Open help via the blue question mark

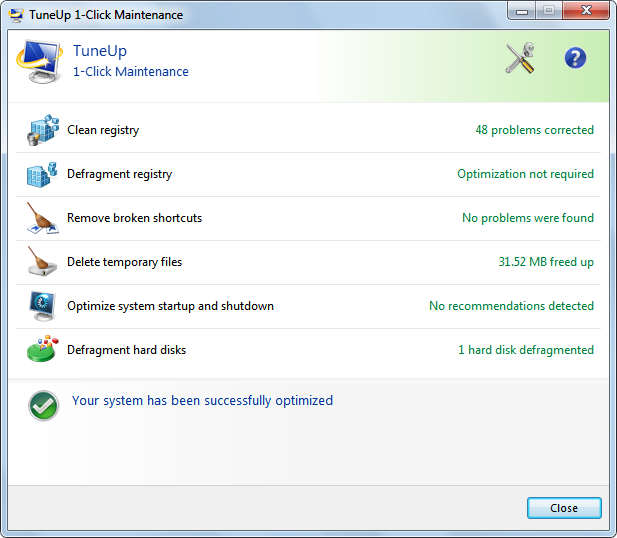[575, 58]
